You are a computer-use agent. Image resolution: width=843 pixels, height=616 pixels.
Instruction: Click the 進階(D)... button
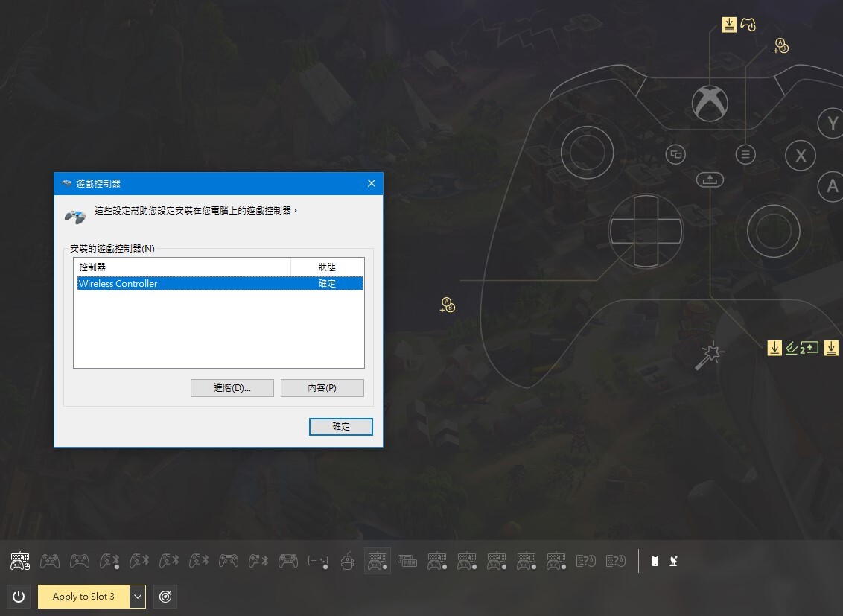coord(232,388)
